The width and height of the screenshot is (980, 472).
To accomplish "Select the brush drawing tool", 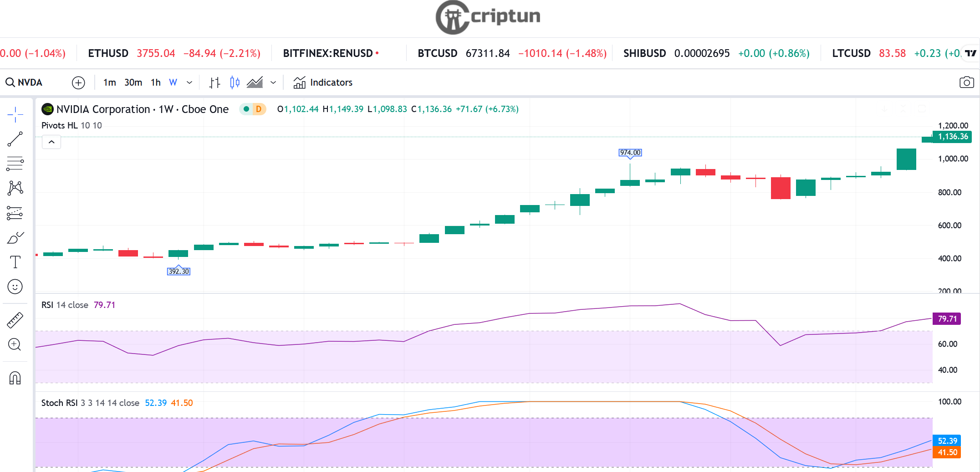I will (x=15, y=238).
